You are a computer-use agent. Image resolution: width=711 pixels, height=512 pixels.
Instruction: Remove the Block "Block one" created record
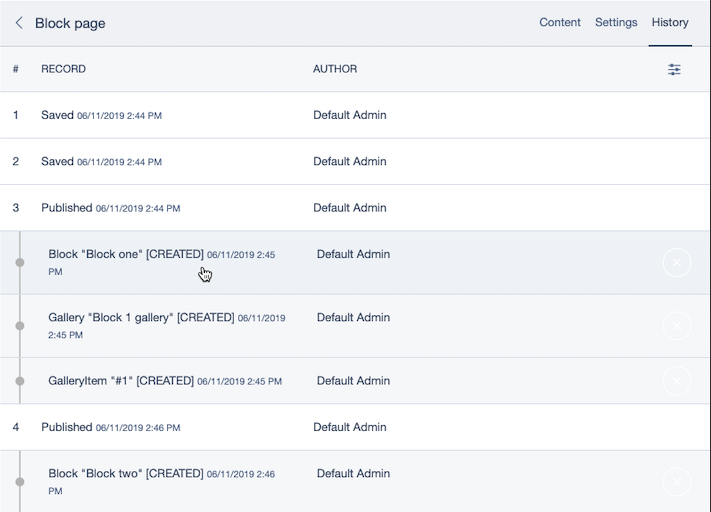point(677,262)
